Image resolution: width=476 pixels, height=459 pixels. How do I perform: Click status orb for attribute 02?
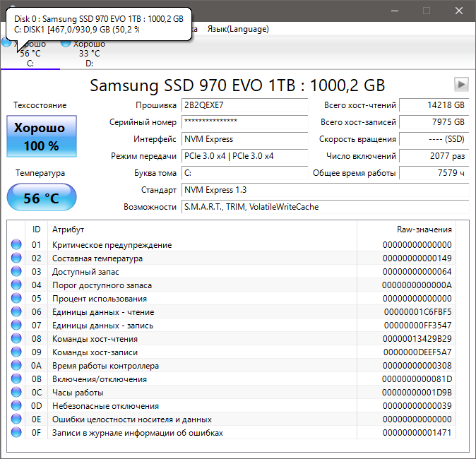16,258
